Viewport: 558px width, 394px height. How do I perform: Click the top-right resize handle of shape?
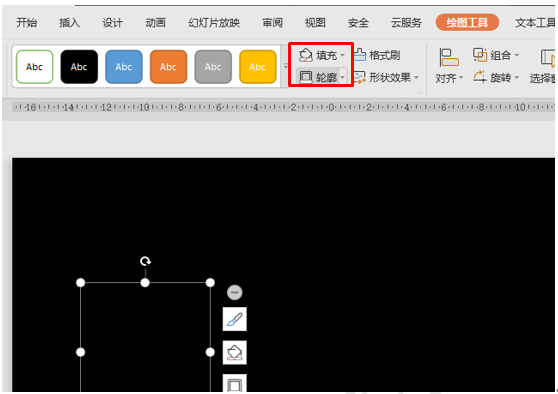210,283
